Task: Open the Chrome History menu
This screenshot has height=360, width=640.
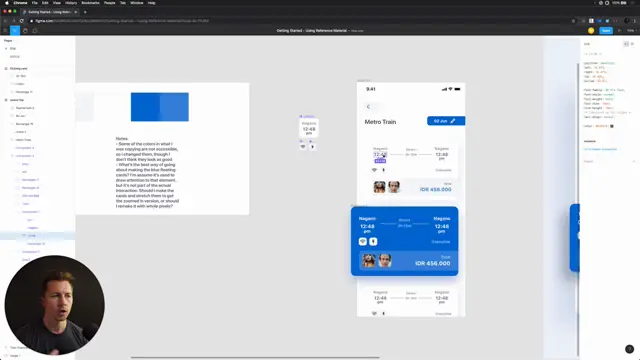Action: pos(71,3)
